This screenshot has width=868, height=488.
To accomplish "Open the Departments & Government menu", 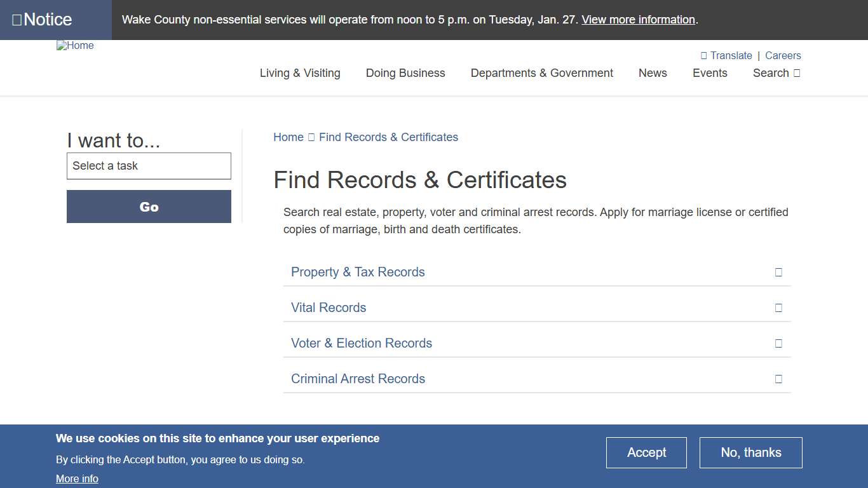I will point(541,73).
